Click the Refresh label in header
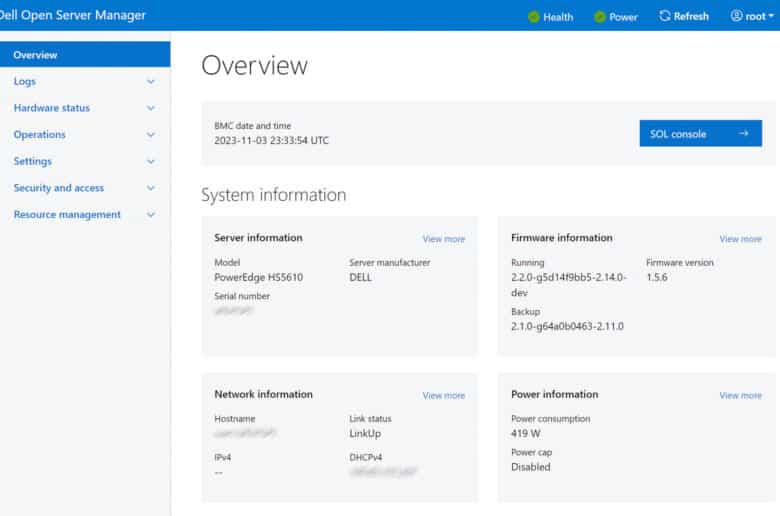Image resolution: width=780 pixels, height=516 pixels. 691,16
